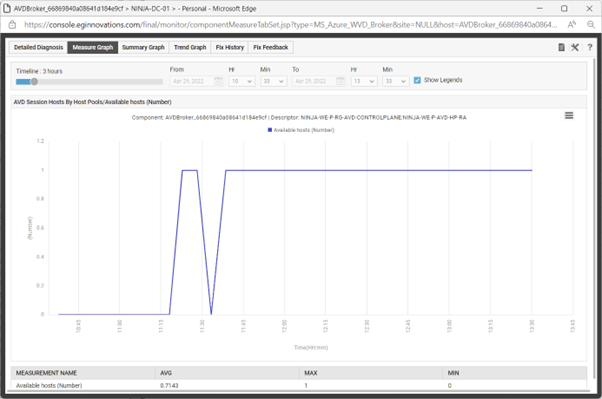
Task: Open the tools wrench icon
Action: click(575, 47)
